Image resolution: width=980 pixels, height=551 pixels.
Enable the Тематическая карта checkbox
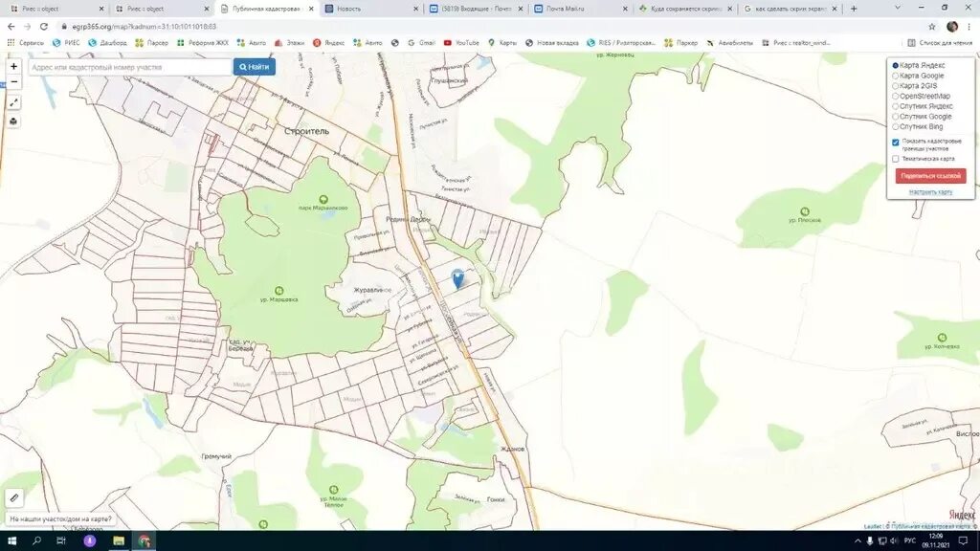pos(896,159)
